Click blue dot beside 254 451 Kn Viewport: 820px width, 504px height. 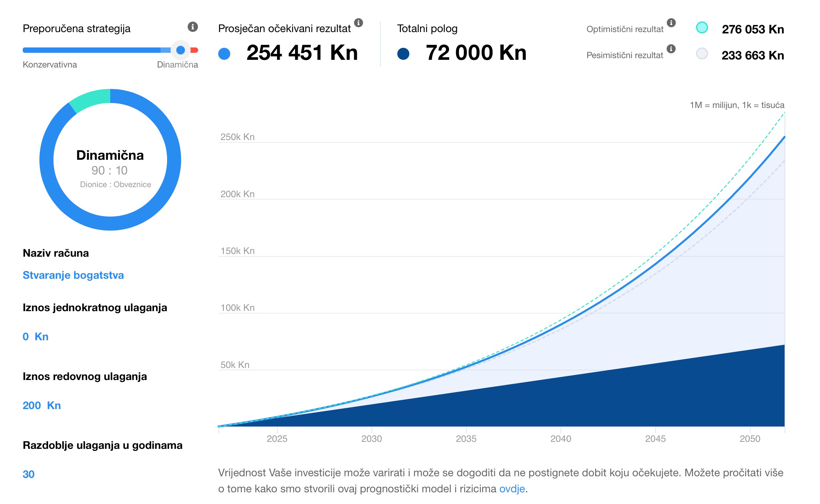pos(224,54)
